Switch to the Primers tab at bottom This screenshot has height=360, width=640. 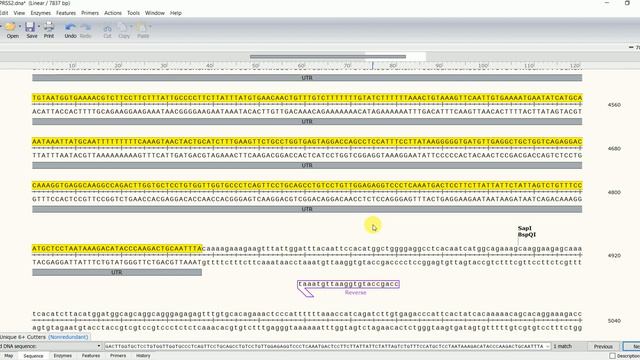[x=118, y=356]
